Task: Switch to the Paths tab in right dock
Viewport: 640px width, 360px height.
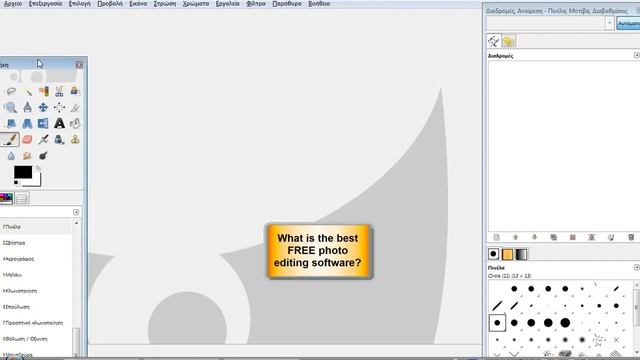Action: [494, 41]
